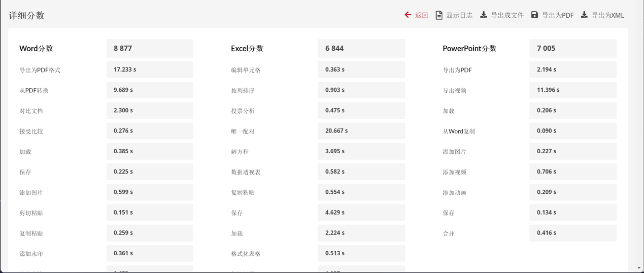
Task: Select the Excel score value 6 844
Action: [x=334, y=48]
